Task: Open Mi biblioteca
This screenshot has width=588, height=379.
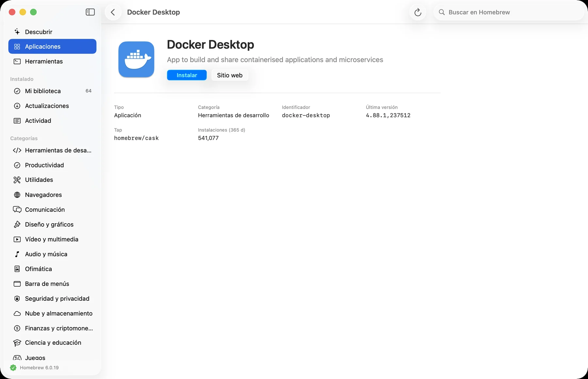Action: (x=52, y=91)
